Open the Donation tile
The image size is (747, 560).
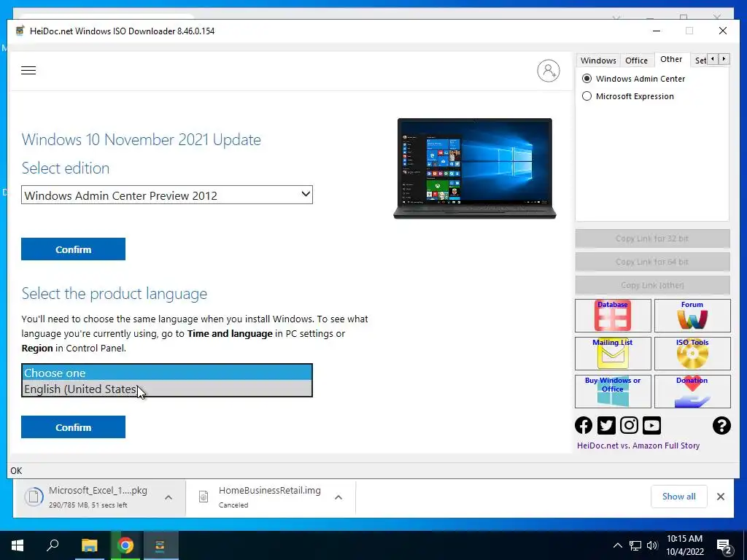tap(692, 392)
